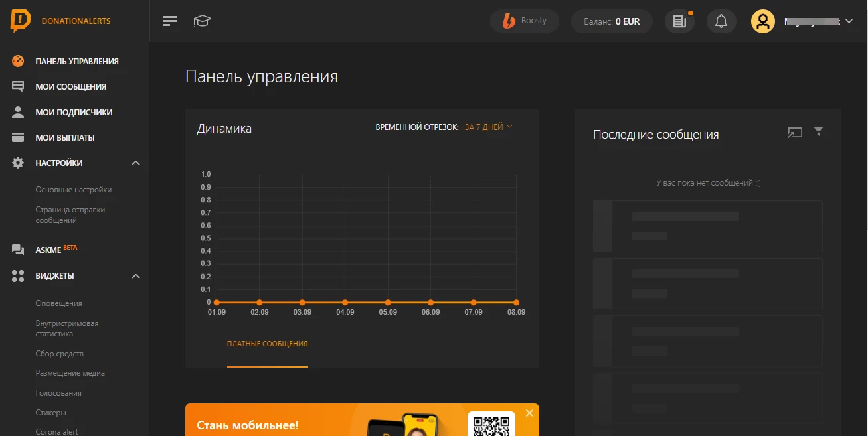Open Оповещения widget link

pos(58,303)
